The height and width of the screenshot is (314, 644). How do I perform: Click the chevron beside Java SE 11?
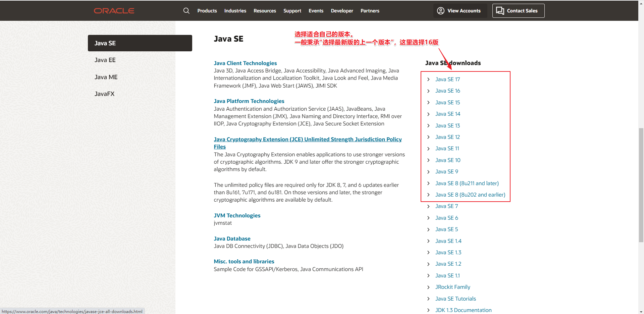click(x=428, y=149)
